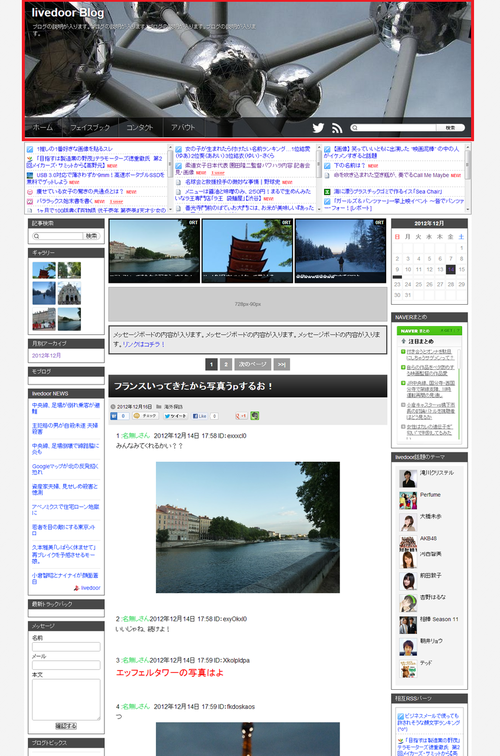The width and height of the screenshot is (500, 756).
Task: Click the green Evernote clip icon
Action: pos(255,416)
